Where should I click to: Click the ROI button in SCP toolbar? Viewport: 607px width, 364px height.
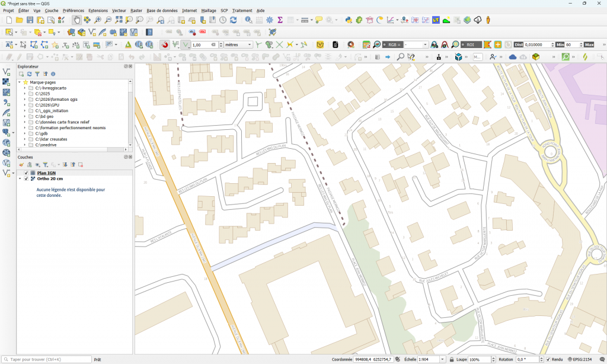coord(472,44)
